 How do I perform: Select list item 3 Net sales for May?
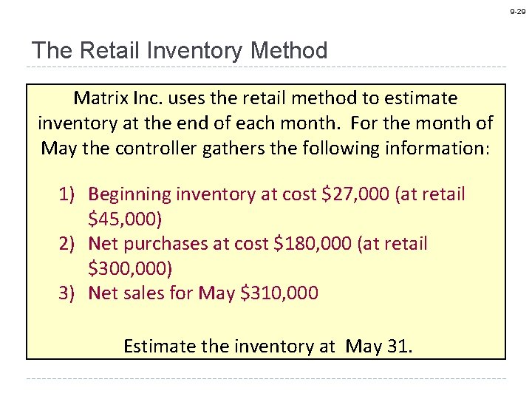click(x=188, y=293)
